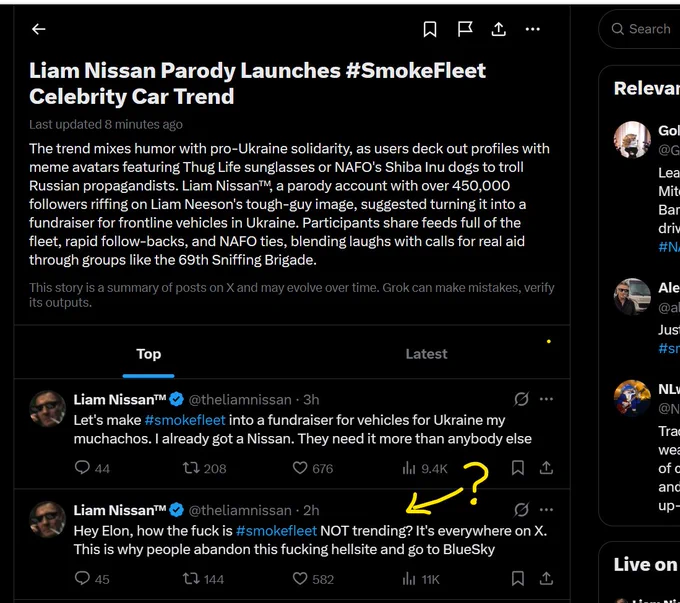The width and height of the screenshot is (680, 603).
Task: Bookmark the fundraiser post
Action: point(518,468)
